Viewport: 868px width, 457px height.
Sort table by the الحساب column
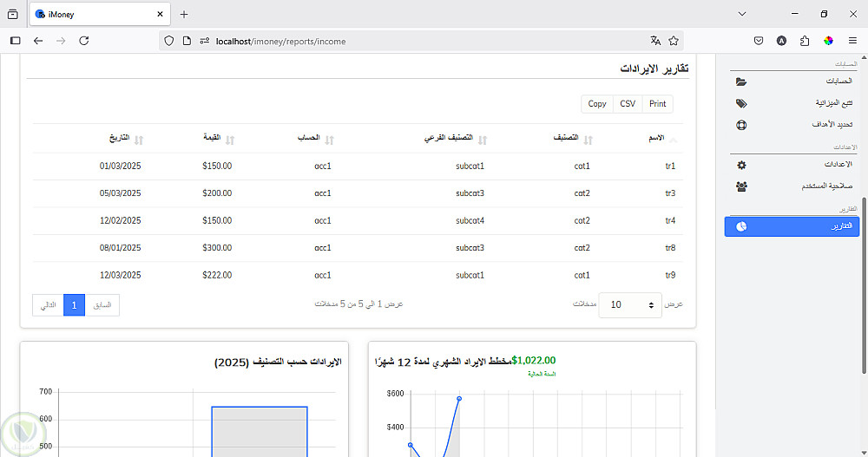pyautogui.click(x=316, y=139)
